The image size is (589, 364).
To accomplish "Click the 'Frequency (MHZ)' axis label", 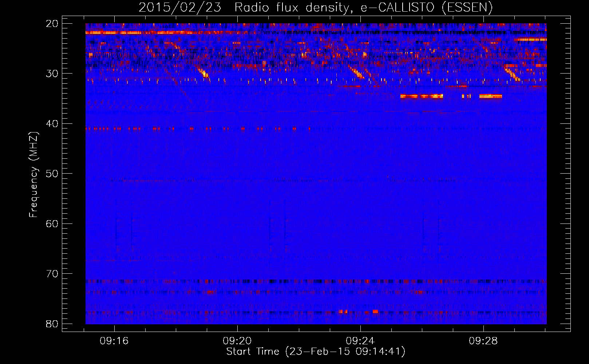I will coord(33,175).
